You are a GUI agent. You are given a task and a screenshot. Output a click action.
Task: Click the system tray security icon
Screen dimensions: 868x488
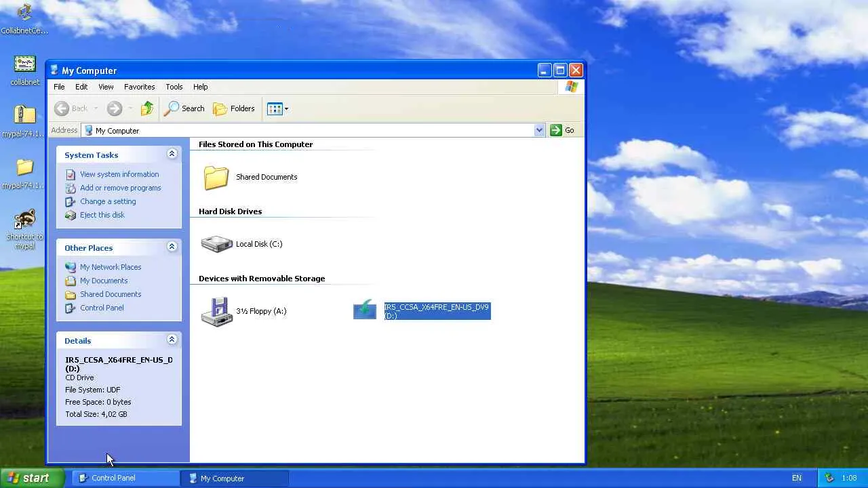[x=829, y=478]
